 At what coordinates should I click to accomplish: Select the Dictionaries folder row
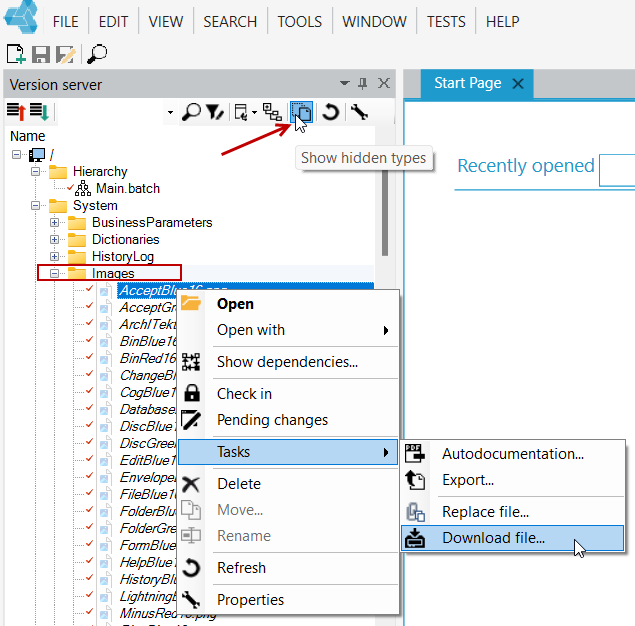126,239
